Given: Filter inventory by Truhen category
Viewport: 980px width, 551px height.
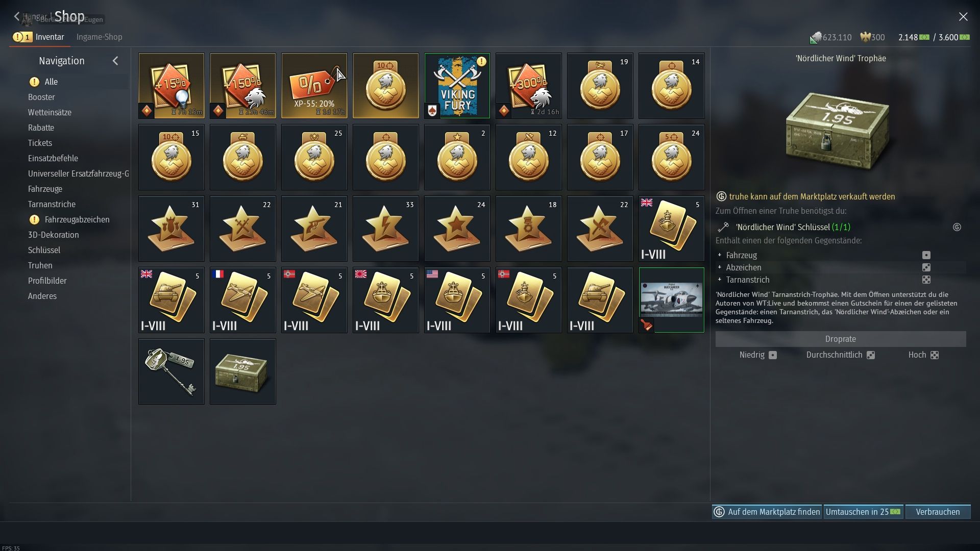Looking at the screenshot, I should point(40,265).
